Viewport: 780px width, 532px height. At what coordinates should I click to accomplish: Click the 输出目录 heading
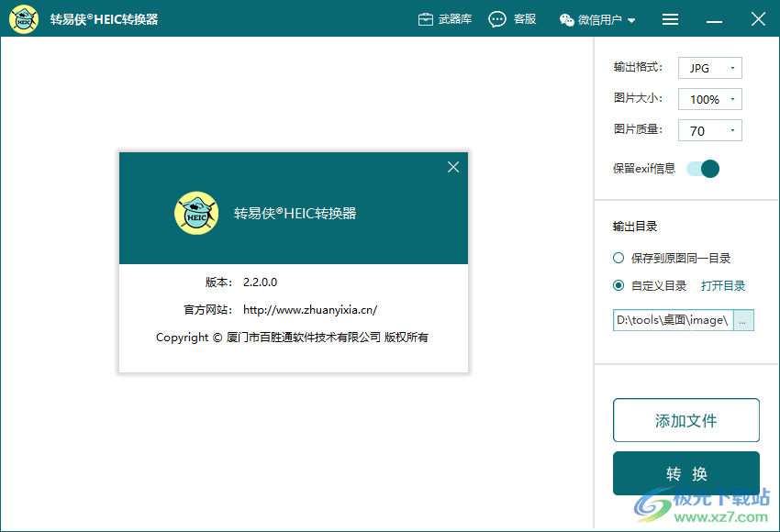click(x=635, y=227)
